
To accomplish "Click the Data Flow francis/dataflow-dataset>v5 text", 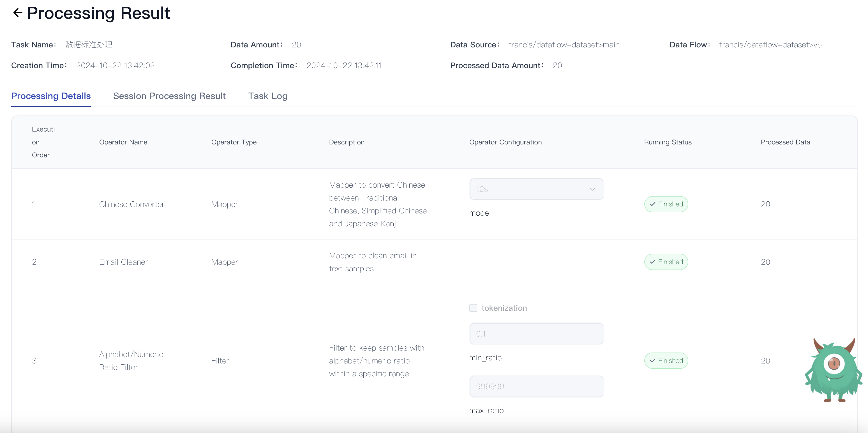I will [770, 45].
